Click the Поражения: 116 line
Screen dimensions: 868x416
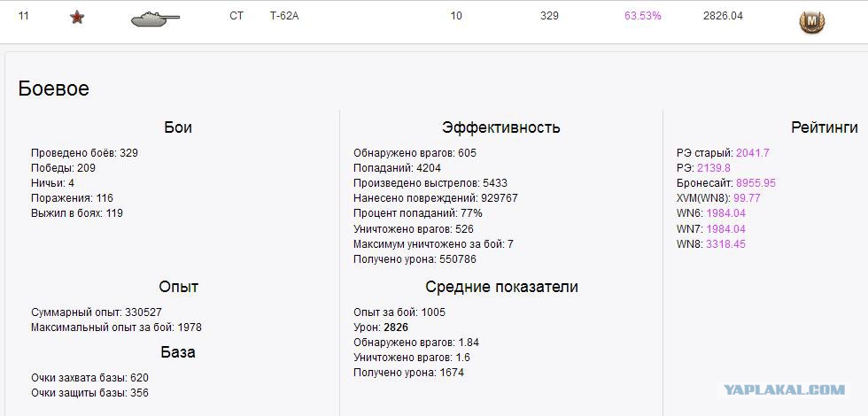[72, 198]
